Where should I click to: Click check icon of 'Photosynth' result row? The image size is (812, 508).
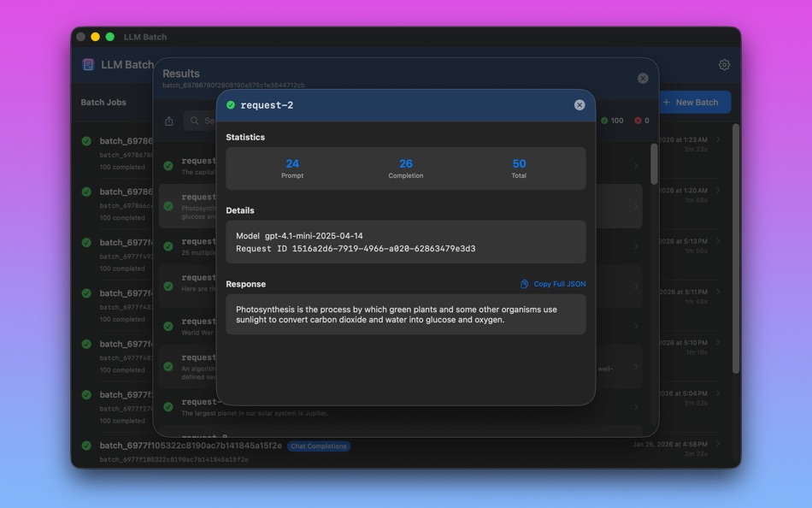tap(168, 206)
